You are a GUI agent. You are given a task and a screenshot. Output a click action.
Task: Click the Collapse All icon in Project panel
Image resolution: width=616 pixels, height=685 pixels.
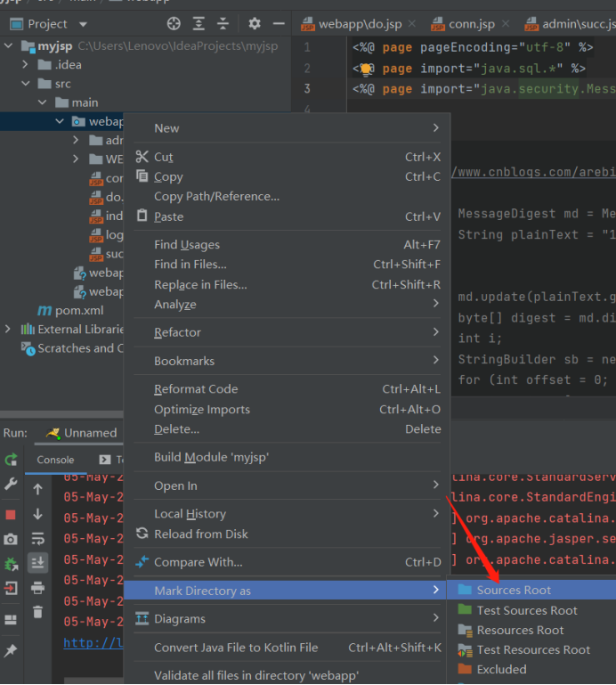tap(223, 24)
